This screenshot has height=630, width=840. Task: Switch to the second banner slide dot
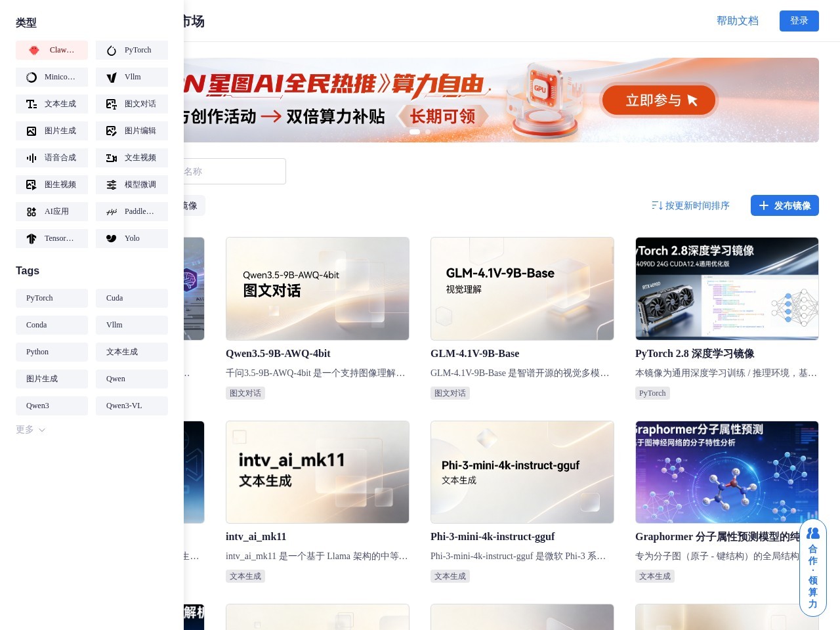tap(428, 132)
